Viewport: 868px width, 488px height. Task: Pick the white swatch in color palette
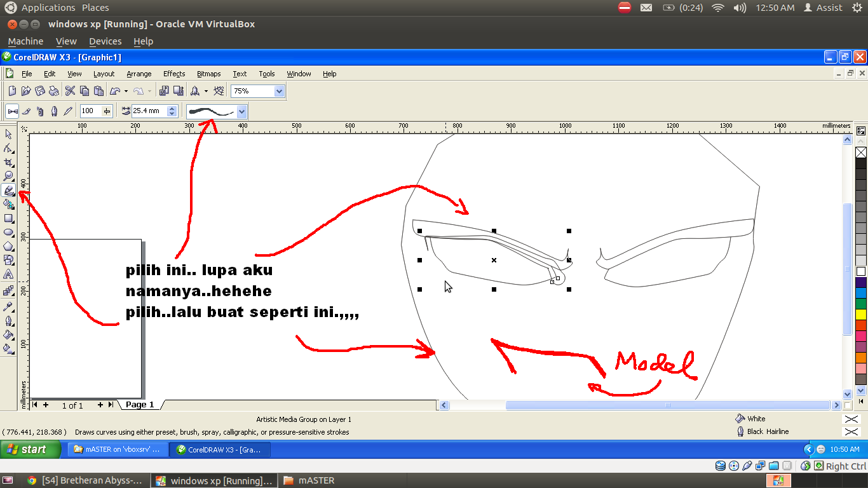[x=861, y=271]
